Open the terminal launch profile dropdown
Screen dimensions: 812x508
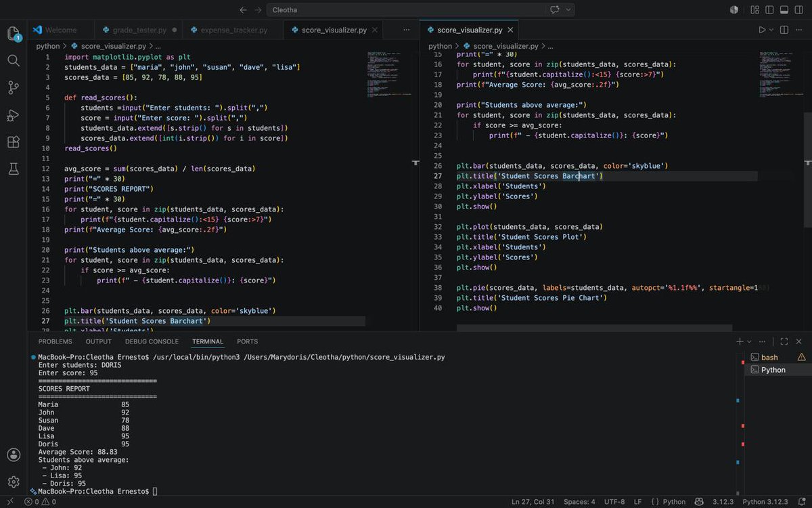click(749, 341)
